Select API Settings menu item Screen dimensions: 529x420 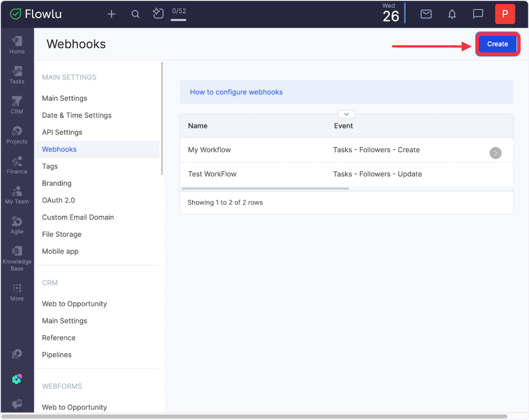pyautogui.click(x=62, y=132)
